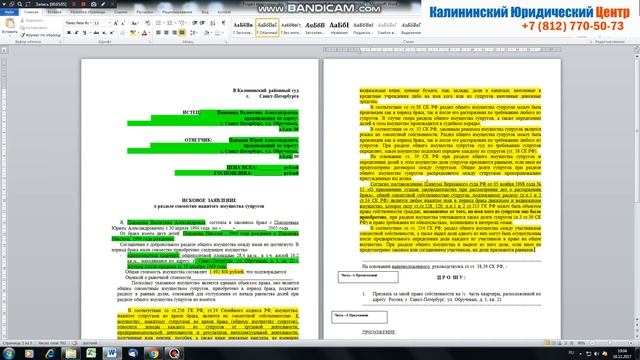Screen dimensions: 640x360
Task: Toggle superscript formatting
Action: (111, 33)
